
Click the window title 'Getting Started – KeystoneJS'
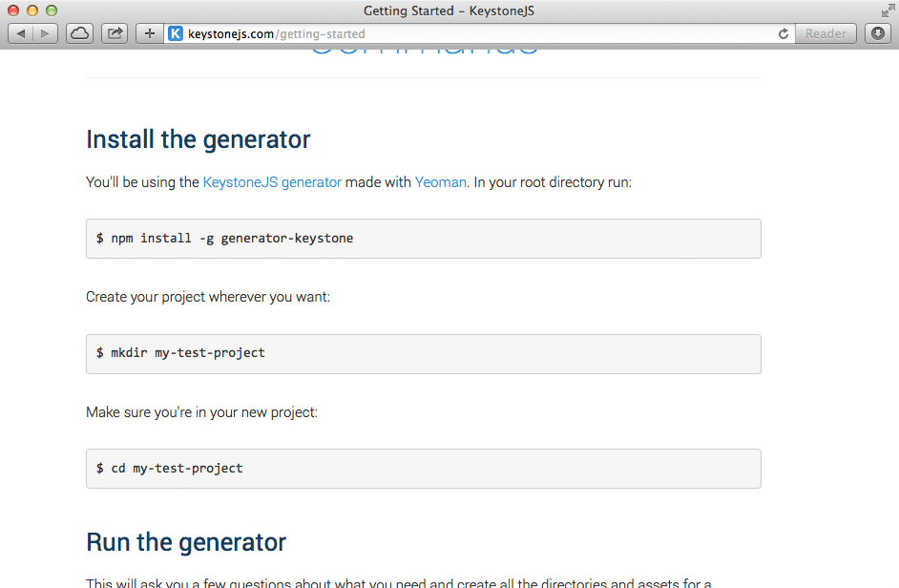point(449,10)
